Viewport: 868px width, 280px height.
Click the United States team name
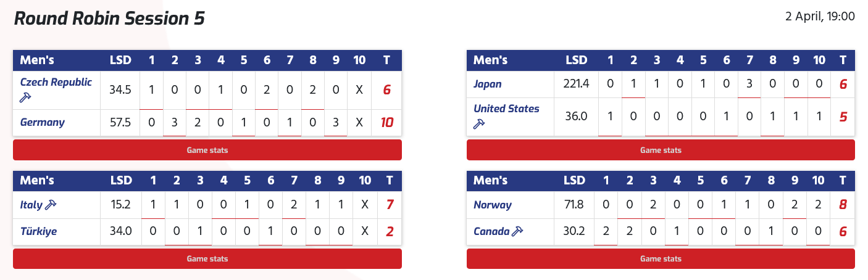tap(506, 109)
